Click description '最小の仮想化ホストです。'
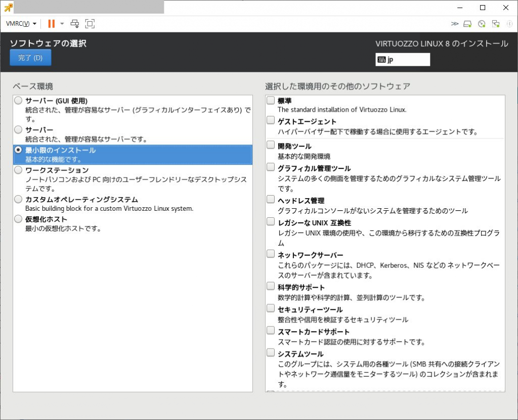This screenshot has height=420, width=518. tap(63, 228)
